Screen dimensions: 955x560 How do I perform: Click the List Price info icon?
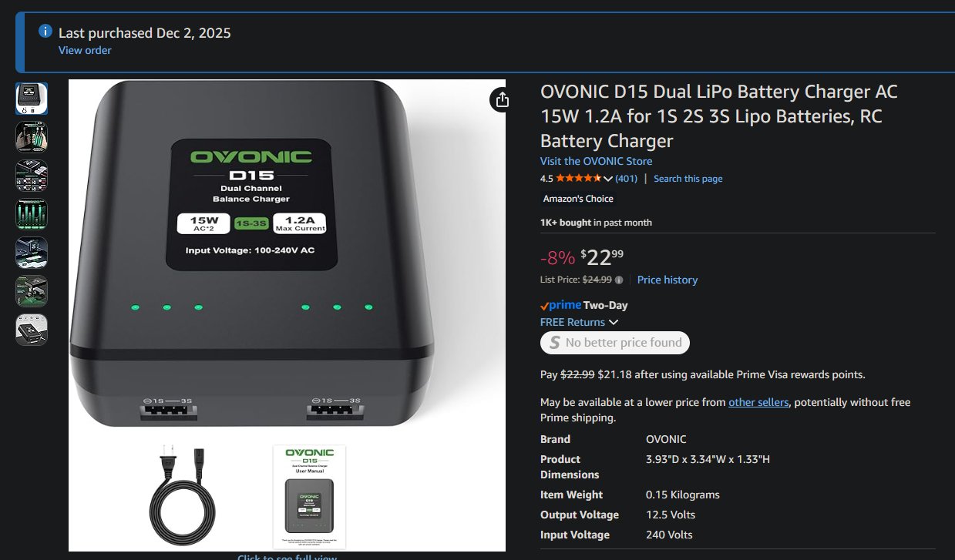(x=620, y=280)
